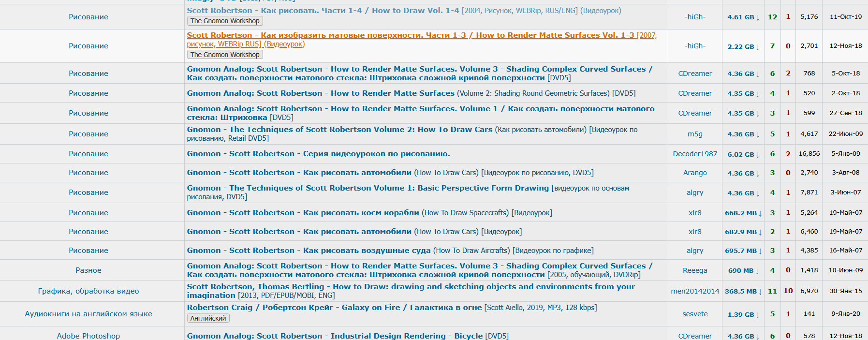
Task: Click The Gnomon Workshop tag under Render Matte Surfaces Vol. 1-3
Action: click(x=225, y=55)
